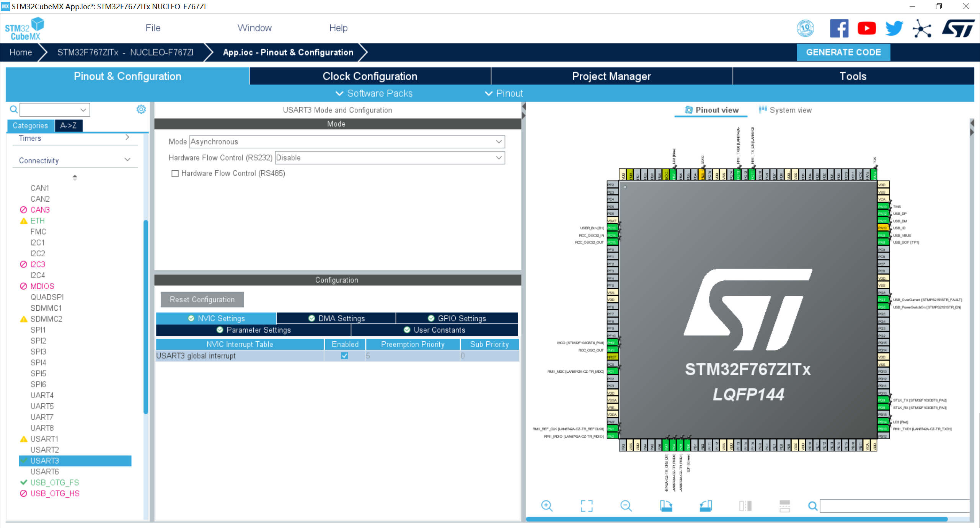Select the Pinout view button
Viewport: 980px width, 528px height.
711,110
